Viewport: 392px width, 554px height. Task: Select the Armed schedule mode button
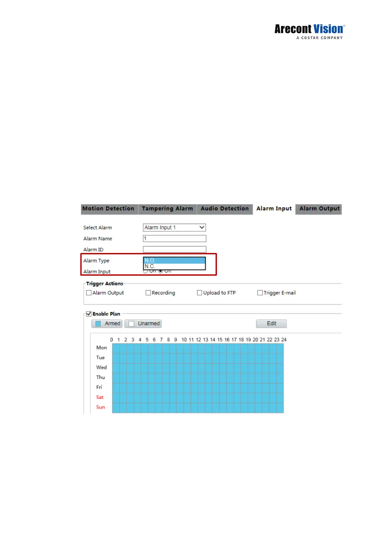tap(107, 324)
